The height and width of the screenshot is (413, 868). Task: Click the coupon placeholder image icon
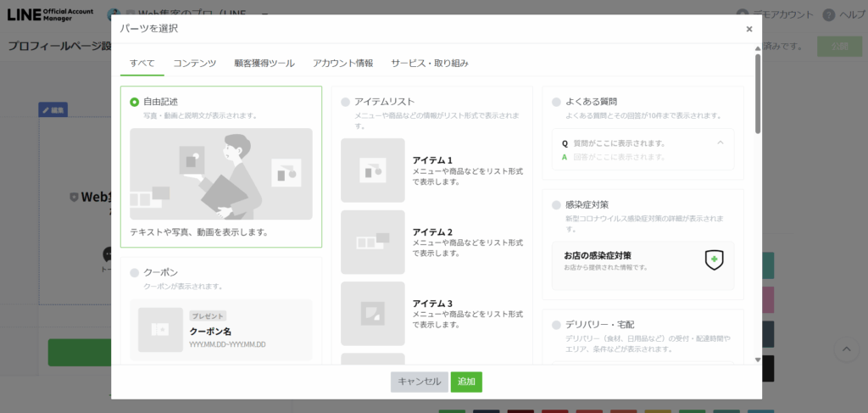(161, 330)
